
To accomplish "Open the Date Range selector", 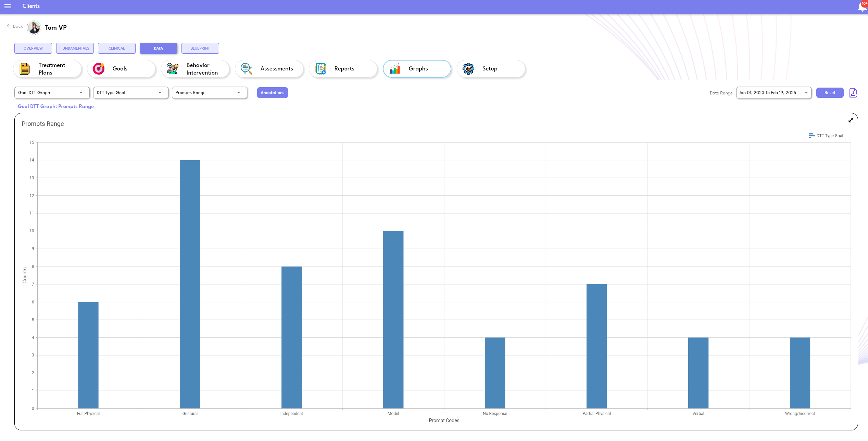I will (x=773, y=93).
